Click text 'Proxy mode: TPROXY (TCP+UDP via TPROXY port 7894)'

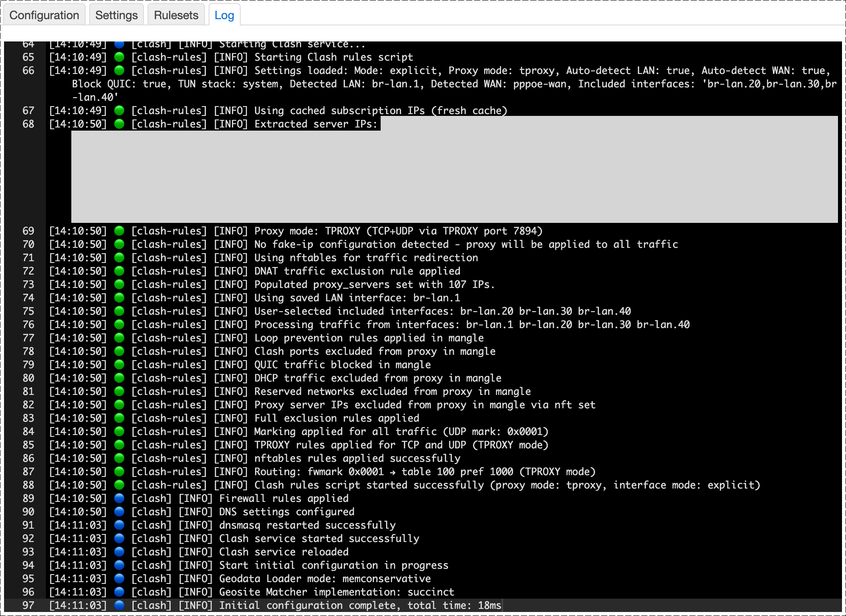(x=398, y=231)
